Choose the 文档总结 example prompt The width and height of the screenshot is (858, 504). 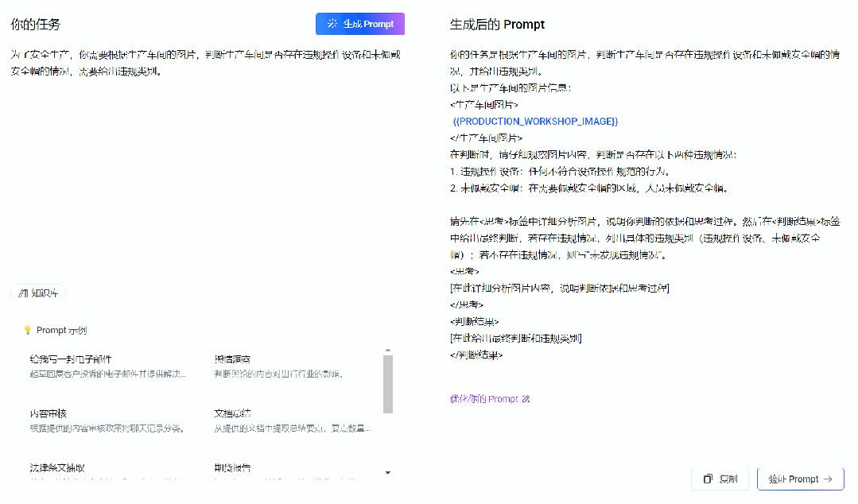(292, 421)
